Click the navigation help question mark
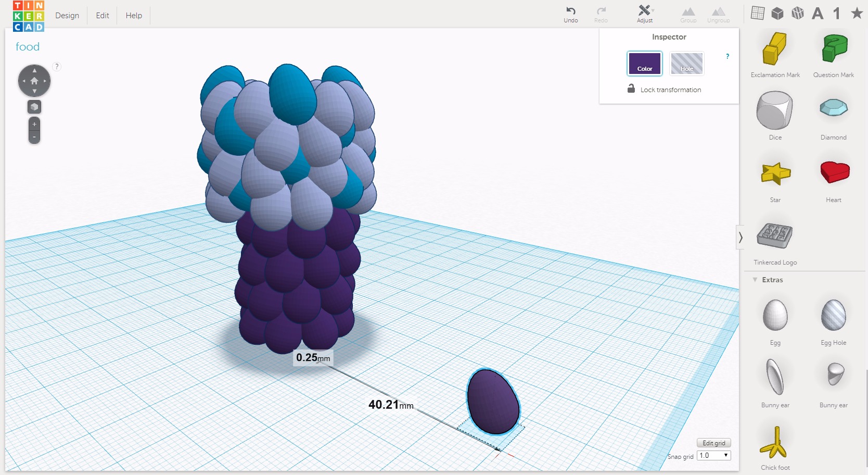The width and height of the screenshot is (868, 475). [x=57, y=66]
